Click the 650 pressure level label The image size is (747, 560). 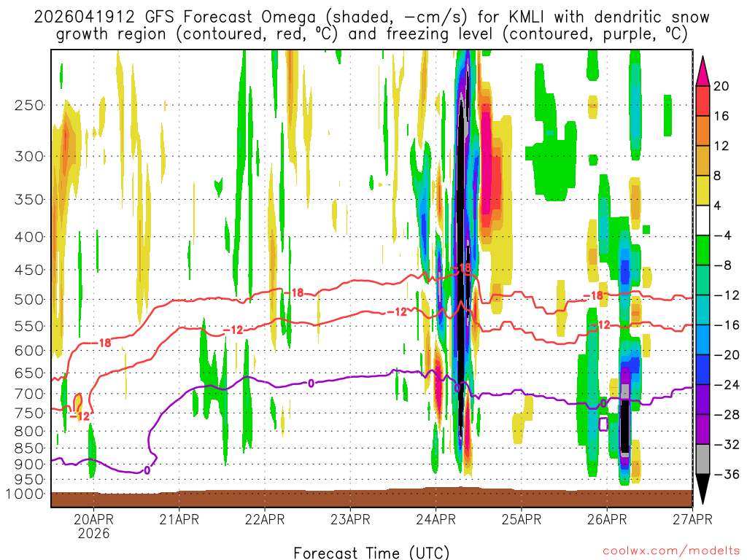pyautogui.click(x=29, y=373)
